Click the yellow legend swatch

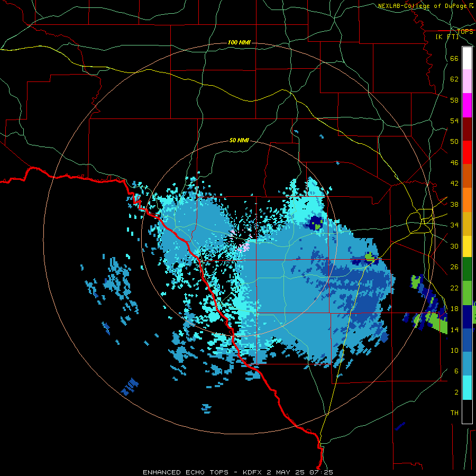tap(467, 246)
